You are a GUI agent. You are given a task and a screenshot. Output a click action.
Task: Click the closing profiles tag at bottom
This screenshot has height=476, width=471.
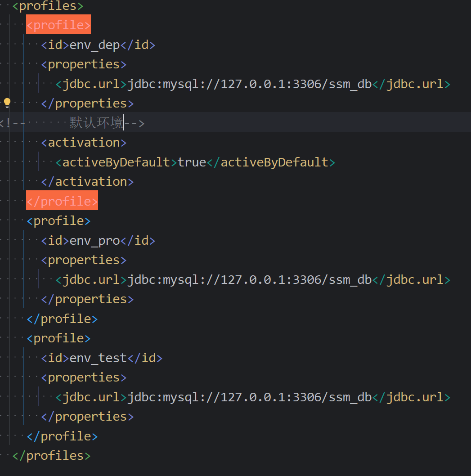[x=51, y=456]
